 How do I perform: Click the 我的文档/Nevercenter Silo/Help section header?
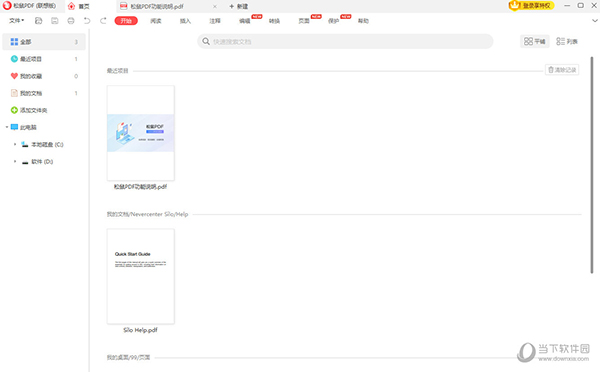coord(147,214)
